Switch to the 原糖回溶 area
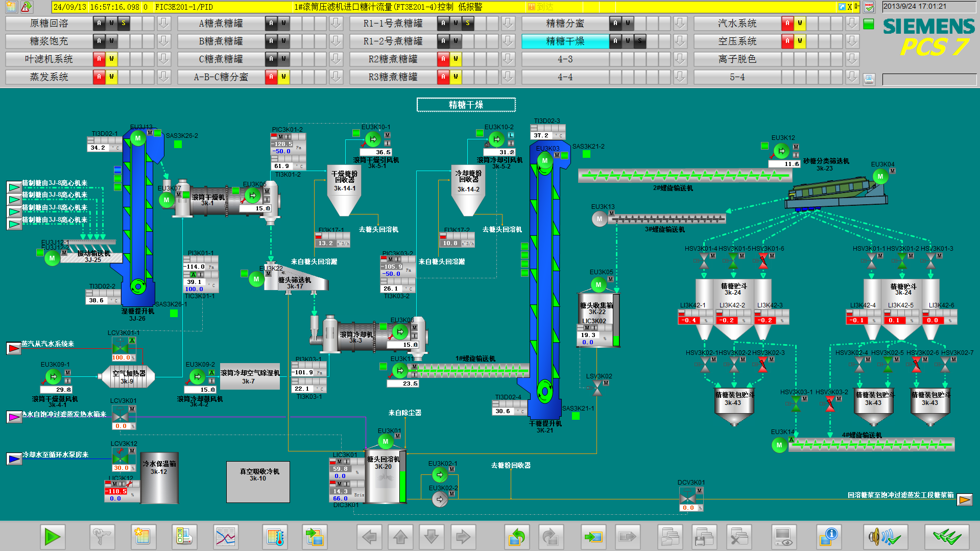The image size is (980, 551). click(49, 23)
